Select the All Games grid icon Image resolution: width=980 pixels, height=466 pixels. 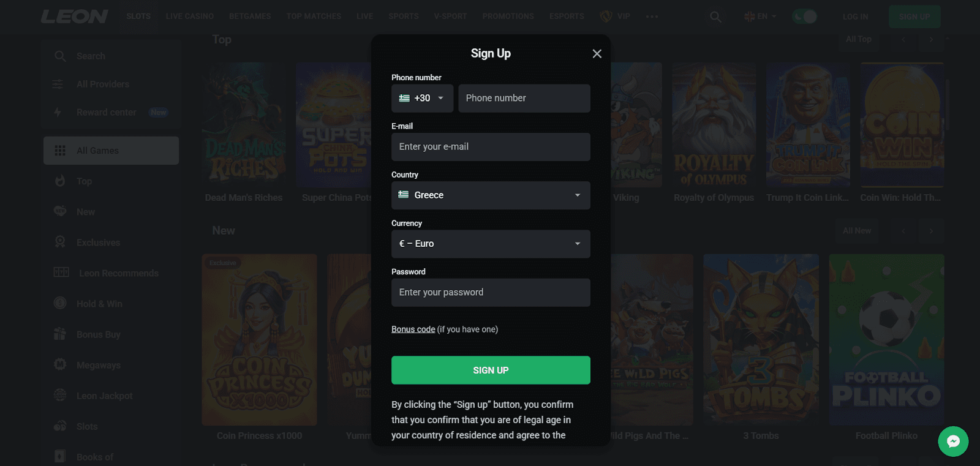tap(60, 151)
